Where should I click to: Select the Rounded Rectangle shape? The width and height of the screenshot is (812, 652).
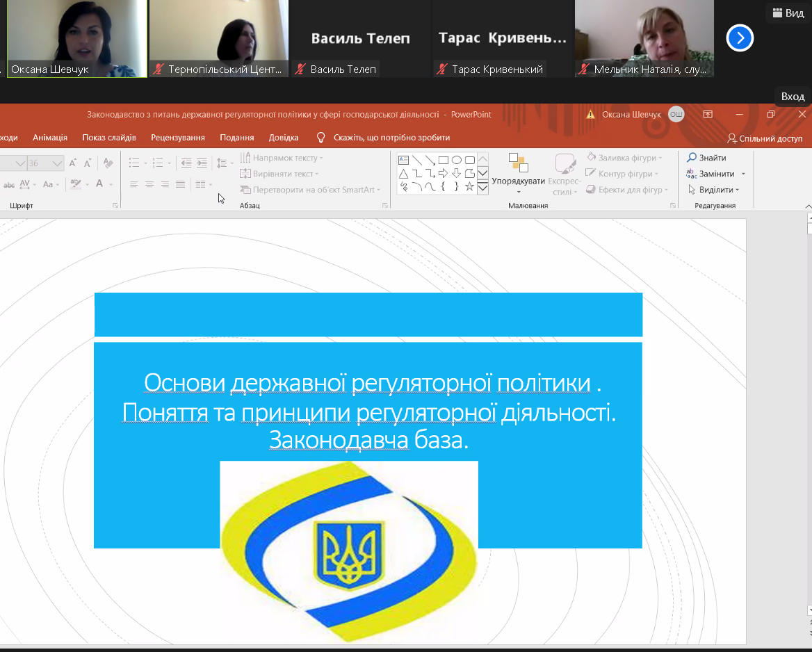(x=470, y=160)
